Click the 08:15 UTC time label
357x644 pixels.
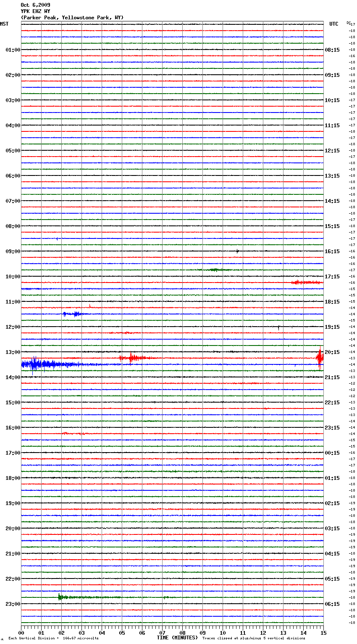pos(332,50)
